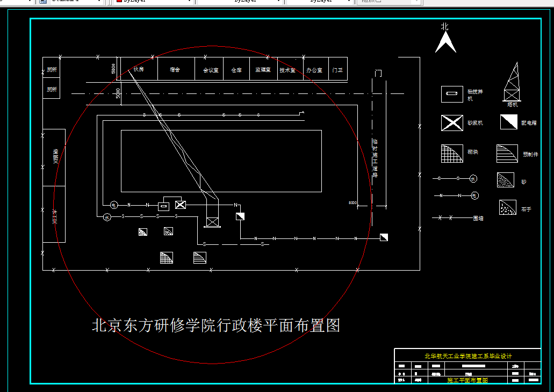The image size is (554, 392).
Task: Click the north arrow symbol
Action: (445, 42)
